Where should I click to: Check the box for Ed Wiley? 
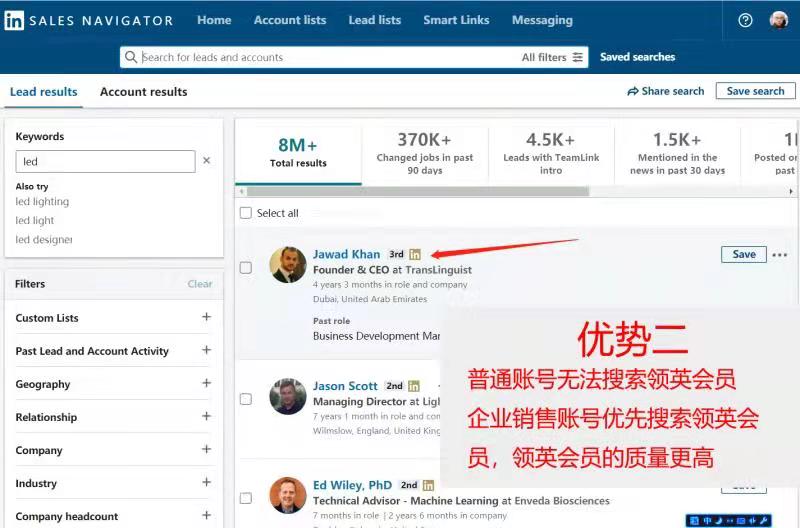(246, 498)
